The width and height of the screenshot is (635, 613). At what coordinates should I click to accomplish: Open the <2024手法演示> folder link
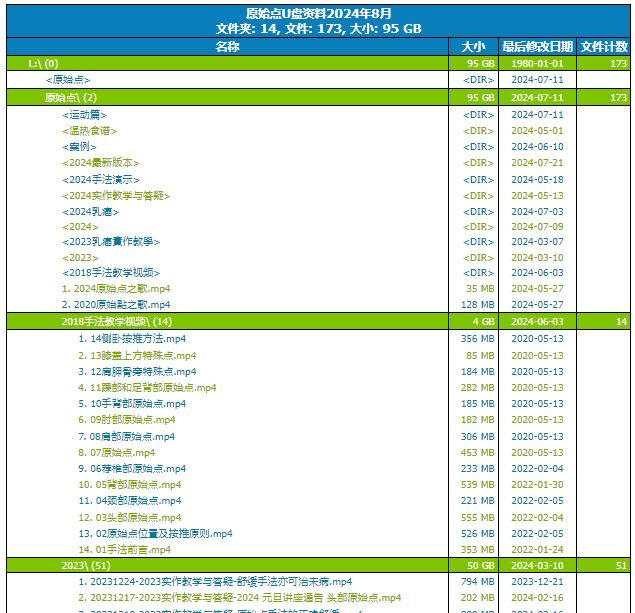pos(100,180)
